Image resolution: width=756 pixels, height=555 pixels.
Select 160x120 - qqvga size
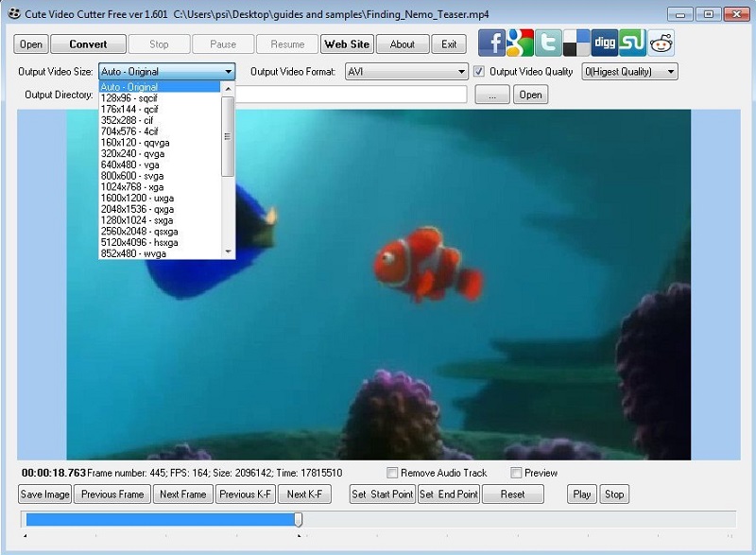[160, 142]
